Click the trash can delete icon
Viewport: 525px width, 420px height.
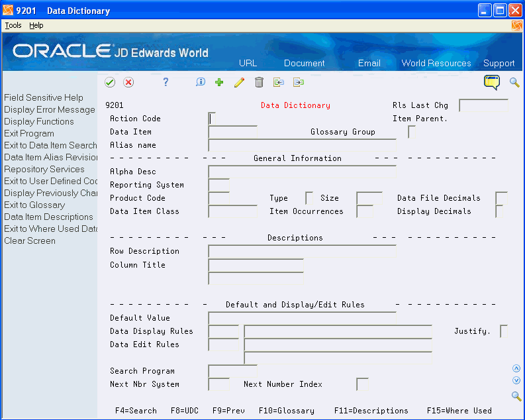259,82
